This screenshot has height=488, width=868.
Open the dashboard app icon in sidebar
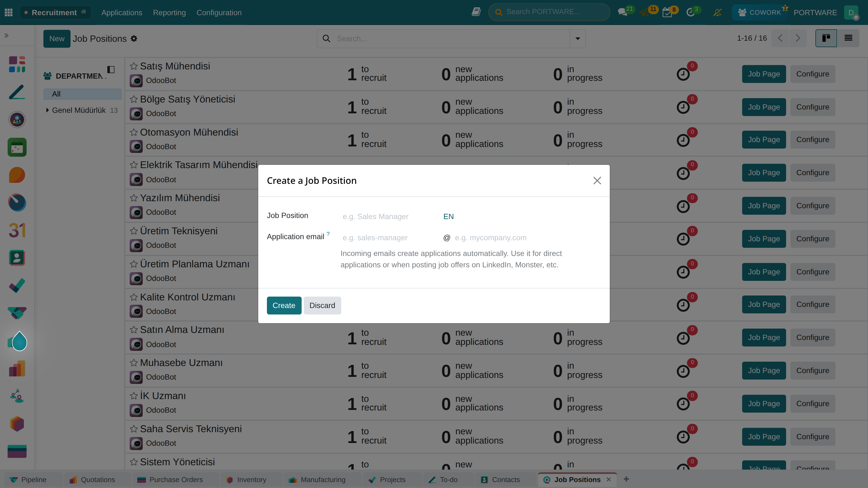[17, 64]
